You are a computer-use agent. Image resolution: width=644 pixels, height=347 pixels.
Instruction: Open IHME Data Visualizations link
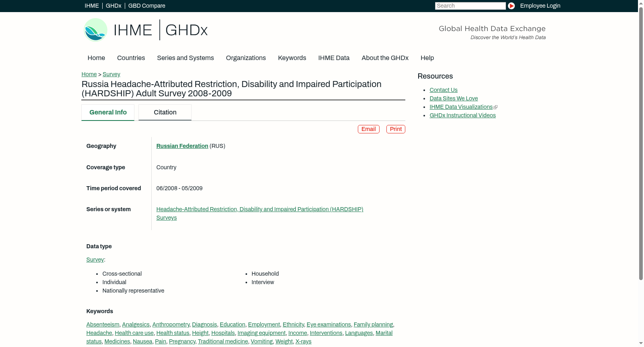coord(461,107)
